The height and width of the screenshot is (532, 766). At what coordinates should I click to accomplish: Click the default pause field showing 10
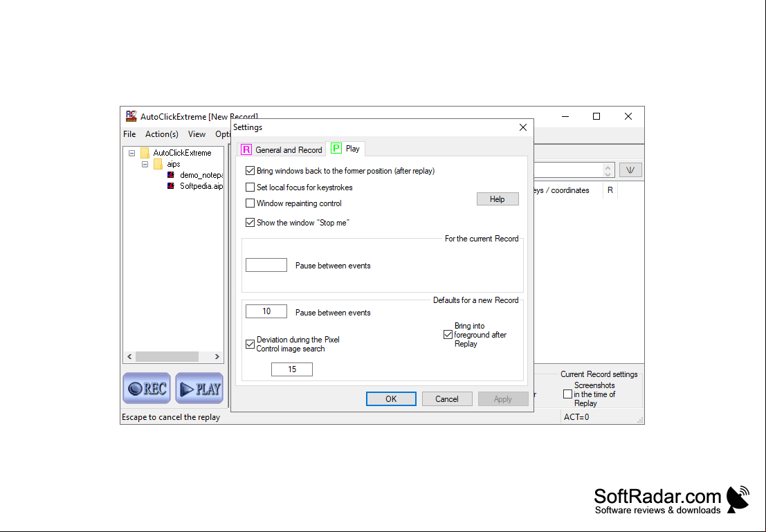pyautogui.click(x=266, y=311)
